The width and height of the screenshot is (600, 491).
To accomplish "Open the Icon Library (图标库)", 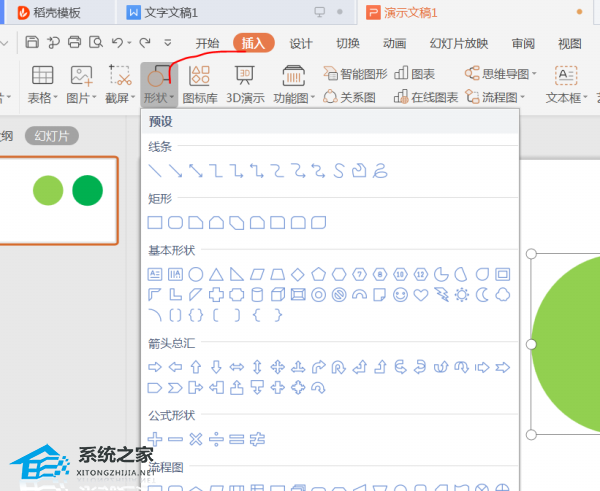I will click(199, 85).
